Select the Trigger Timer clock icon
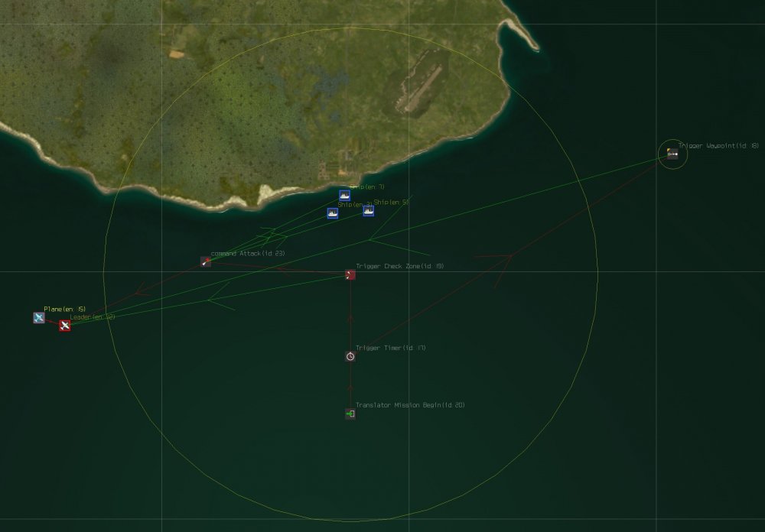 (350, 356)
